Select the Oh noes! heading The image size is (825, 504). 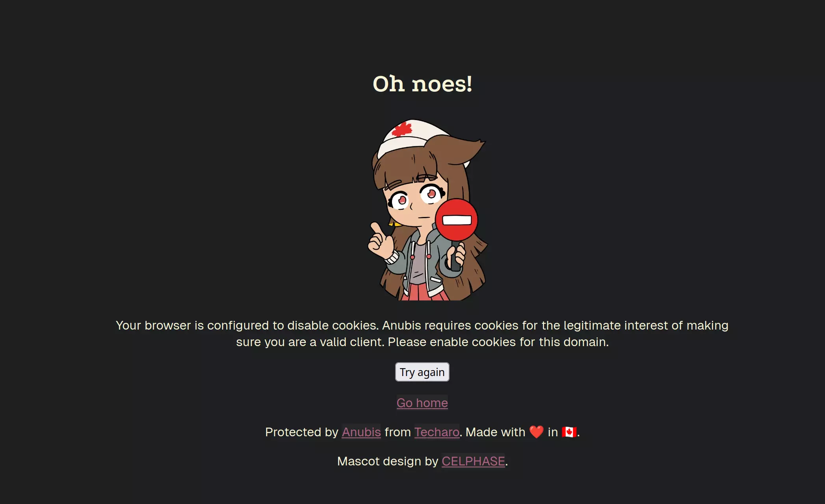point(422,84)
